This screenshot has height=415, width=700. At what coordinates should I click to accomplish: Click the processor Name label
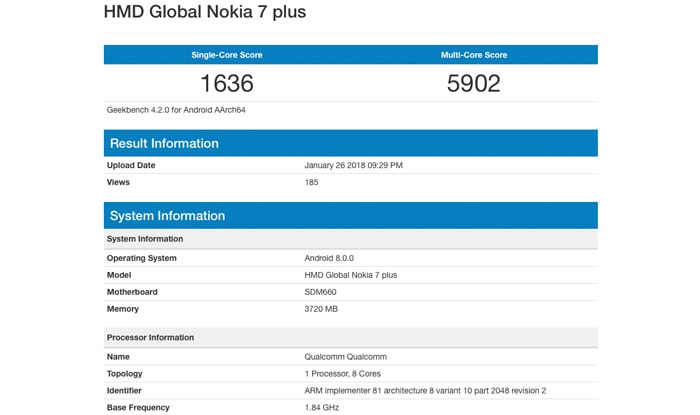118,357
